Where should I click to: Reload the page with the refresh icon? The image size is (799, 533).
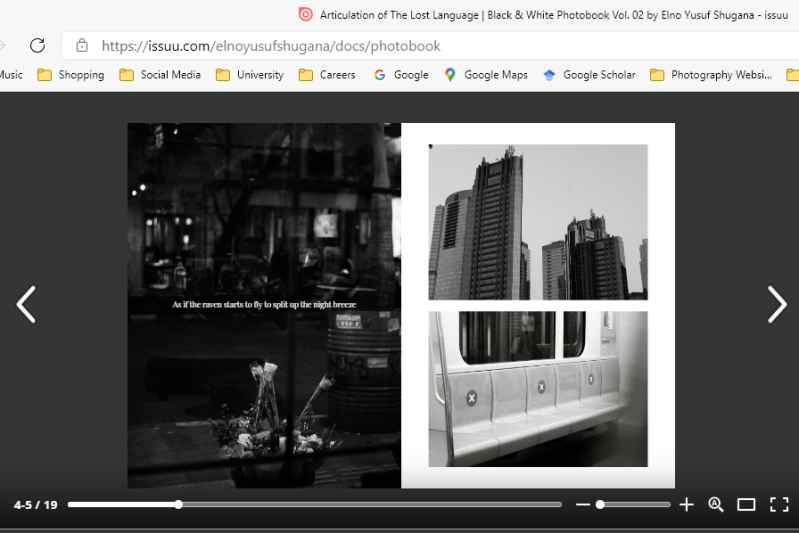37,45
